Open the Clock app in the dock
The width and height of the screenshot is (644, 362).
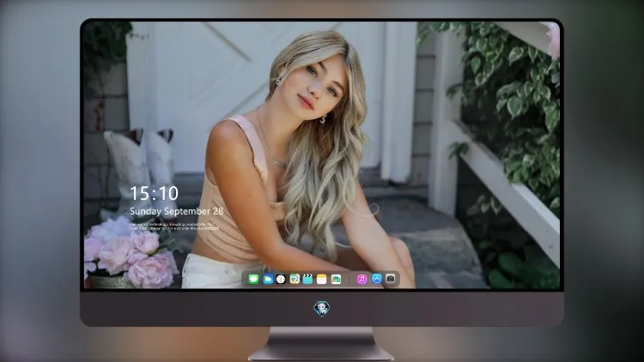tap(281, 279)
